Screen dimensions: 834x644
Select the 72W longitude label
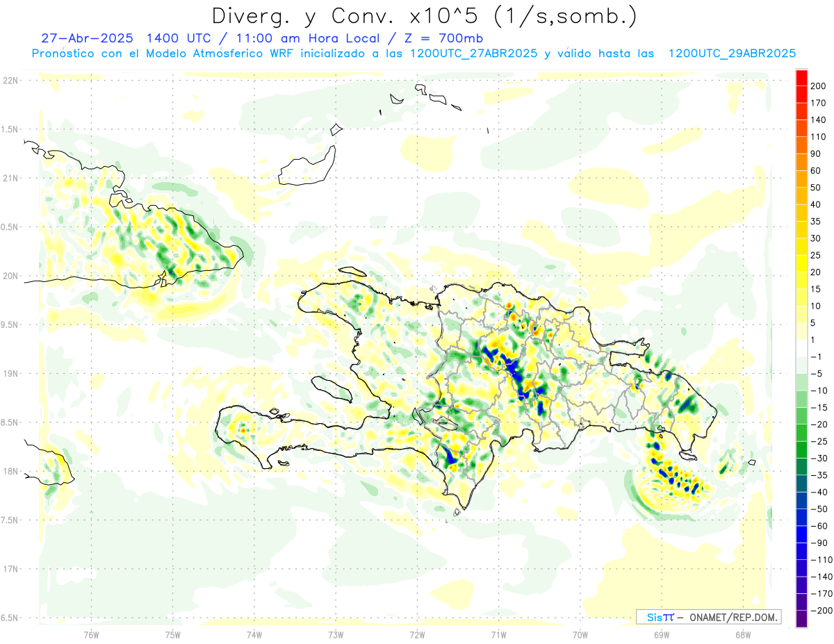click(x=417, y=634)
